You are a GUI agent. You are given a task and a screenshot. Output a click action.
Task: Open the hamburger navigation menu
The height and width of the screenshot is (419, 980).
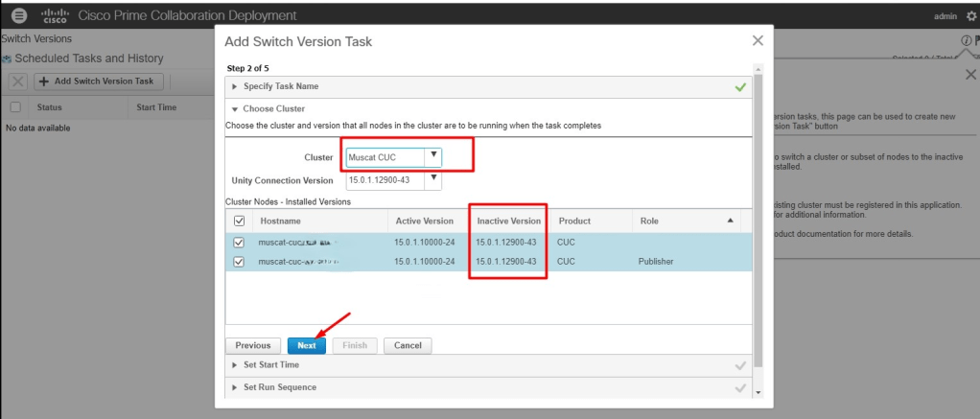click(19, 15)
